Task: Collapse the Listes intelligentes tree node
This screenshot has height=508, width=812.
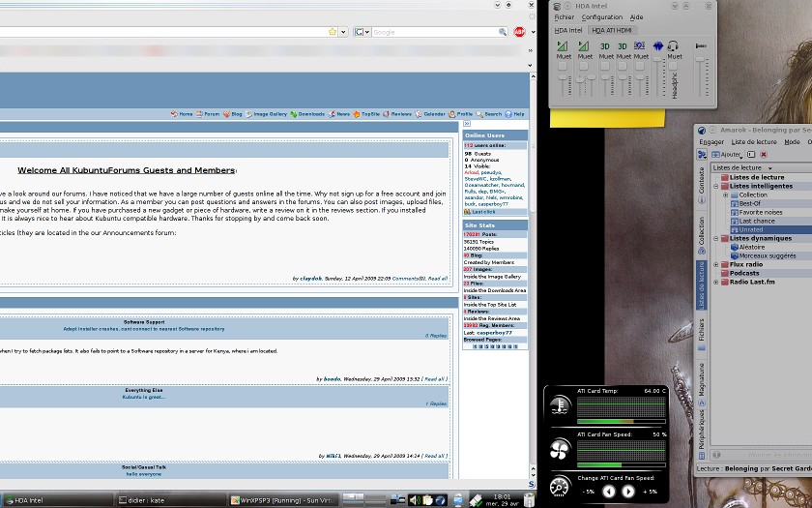Action: [x=717, y=186]
